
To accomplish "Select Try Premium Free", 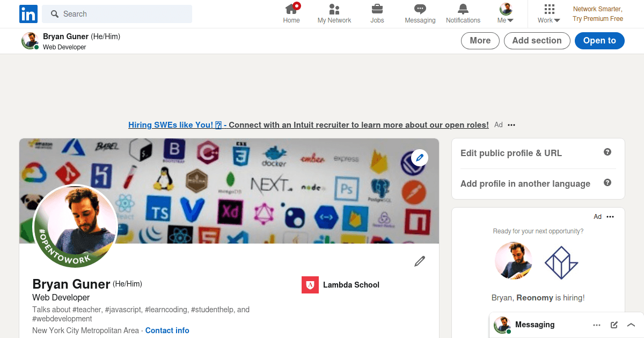I will tap(597, 18).
